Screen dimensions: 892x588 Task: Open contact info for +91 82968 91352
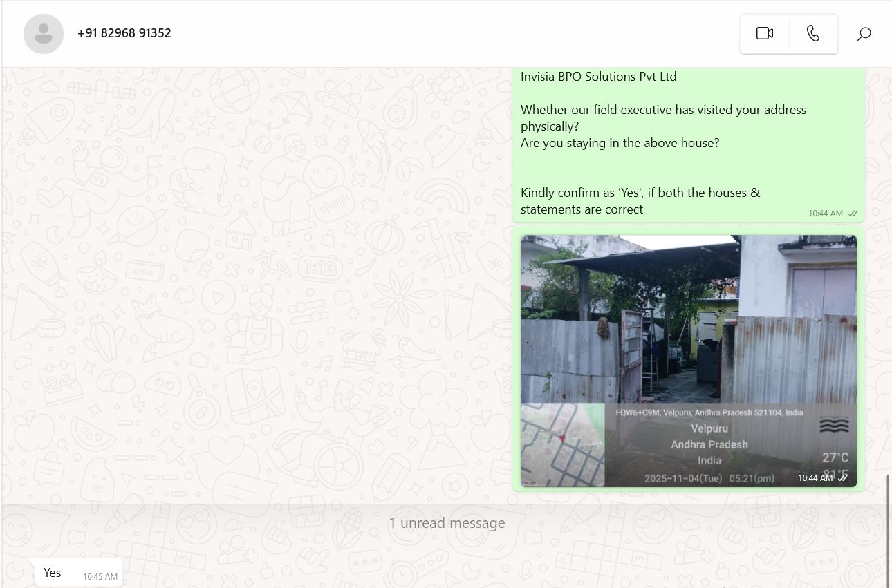click(x=124, y=33)
